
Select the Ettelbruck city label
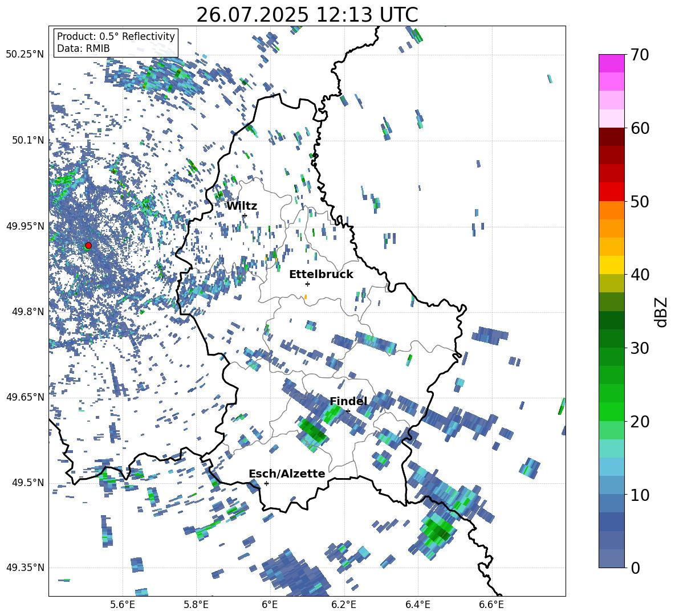(x=321, y=275)
